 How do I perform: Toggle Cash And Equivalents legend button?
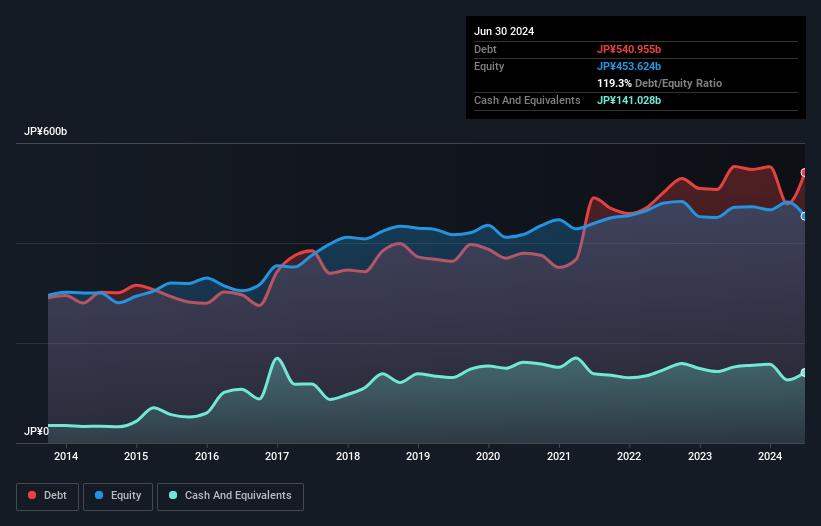(230, 496)
